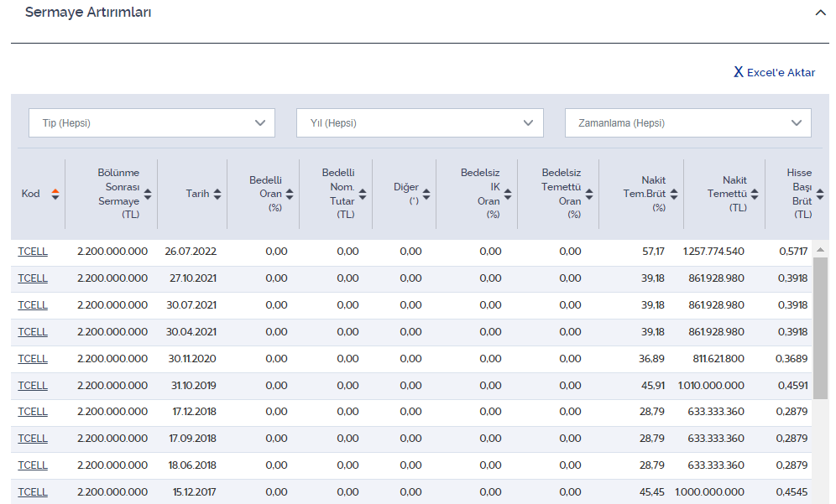Screen dimensions: 836x504
Task: Click the Kod column header label
Action: [x=30, y=194]
